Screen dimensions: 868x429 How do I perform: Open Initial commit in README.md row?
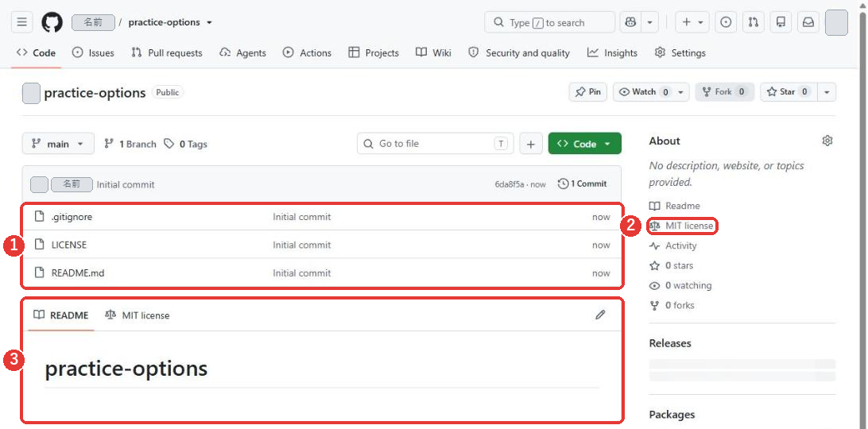pyautogui.click(x=302, y=273)
